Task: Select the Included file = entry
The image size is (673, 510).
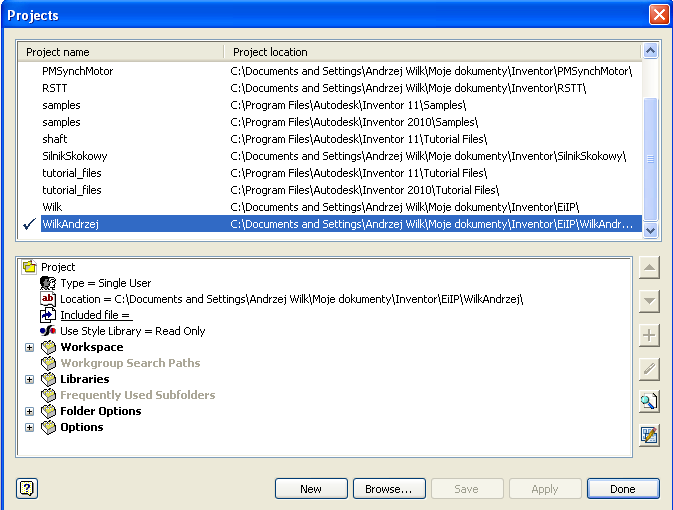Action: [96, 315]
